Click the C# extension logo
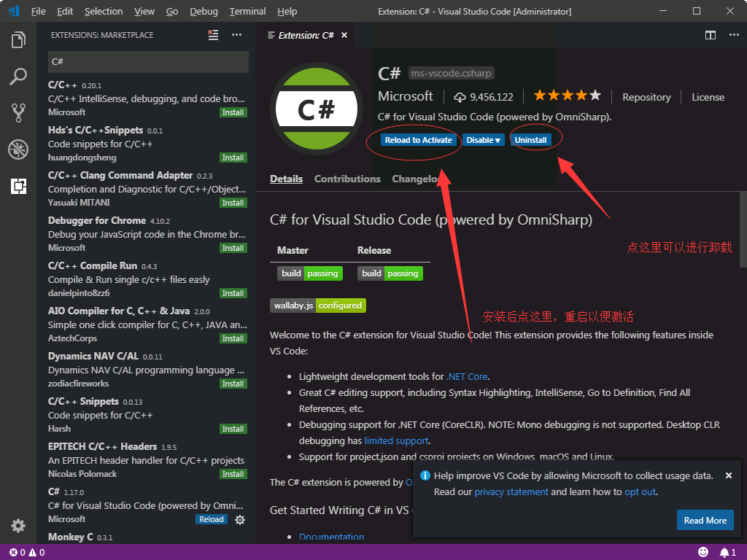This screenshot has height=560, width=747. 317,109
